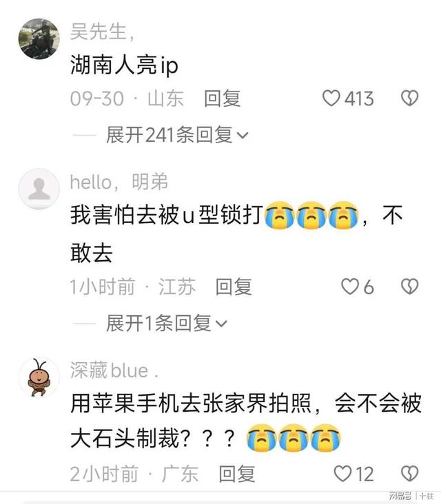Expand 展开241条回复 replies
The image size is (441, 504).
(x=177, y=135)
